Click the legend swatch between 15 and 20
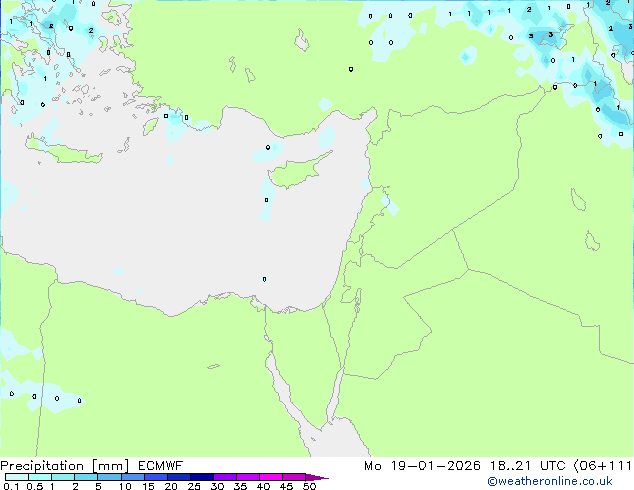This screenshot has height=490, width=634. click(156, 477)
